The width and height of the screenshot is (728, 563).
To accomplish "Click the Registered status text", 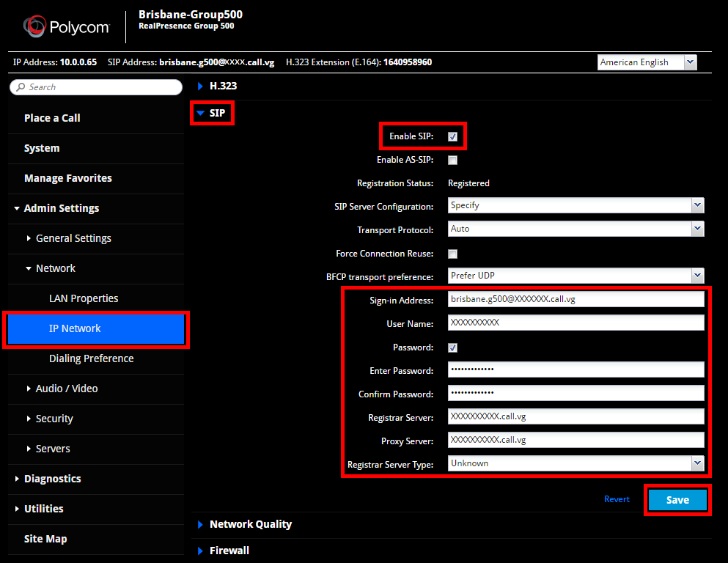I will 468,183.
